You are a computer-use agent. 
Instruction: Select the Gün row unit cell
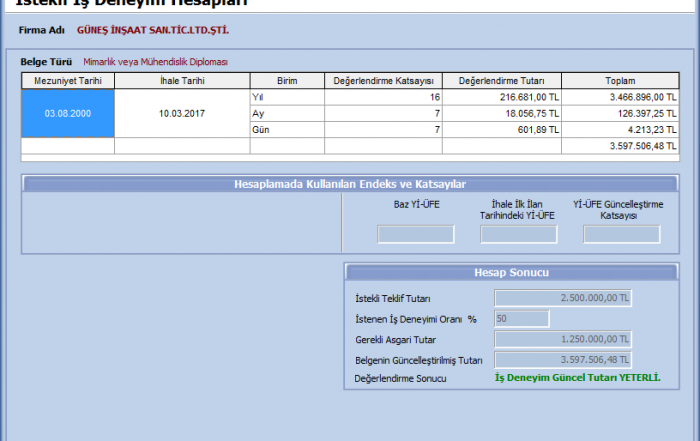286,130
